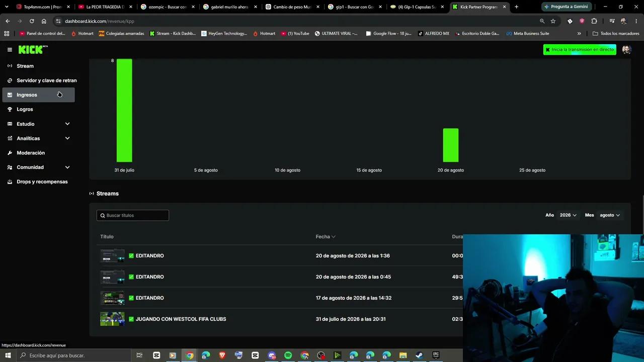
Task: Open the first CapCut taskbar icon
Action: pos(156,355)
